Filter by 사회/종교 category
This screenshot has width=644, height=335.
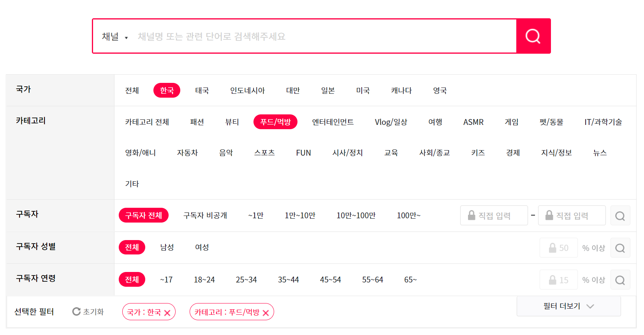click(x=435, y=153)
